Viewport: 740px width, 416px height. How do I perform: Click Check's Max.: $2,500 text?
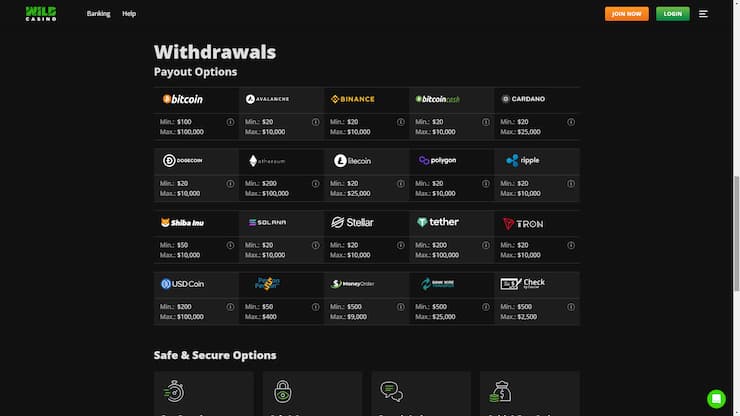tap(519, 317)
